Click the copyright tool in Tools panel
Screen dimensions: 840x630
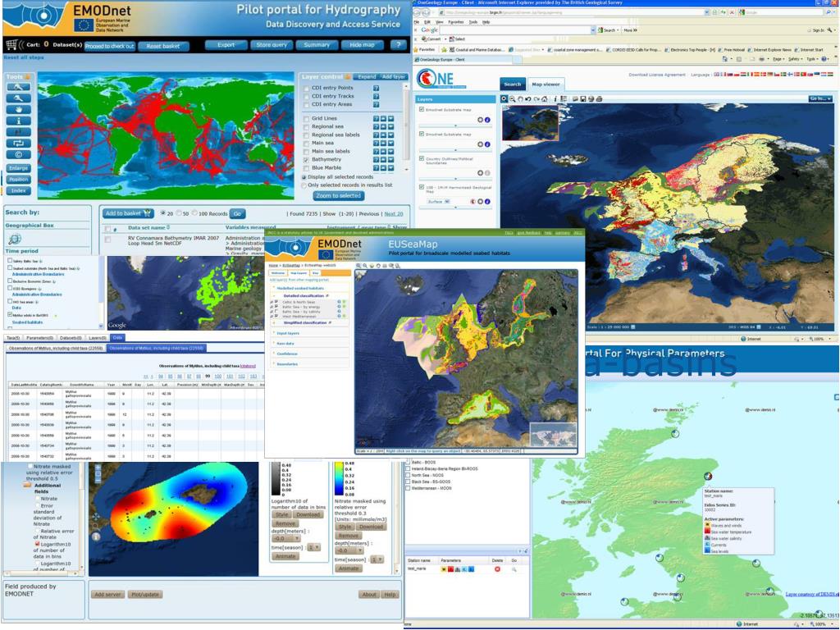(18, 154)
